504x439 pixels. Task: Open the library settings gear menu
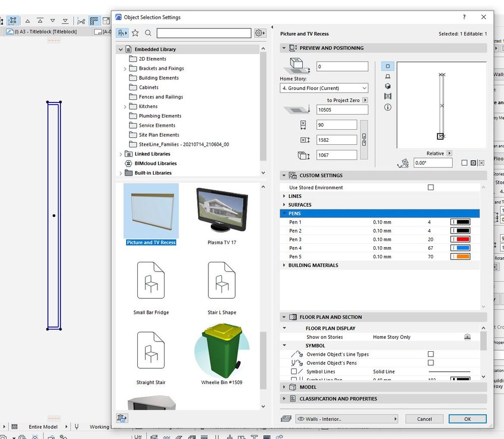pyautogui.click(x=260, y=33)
